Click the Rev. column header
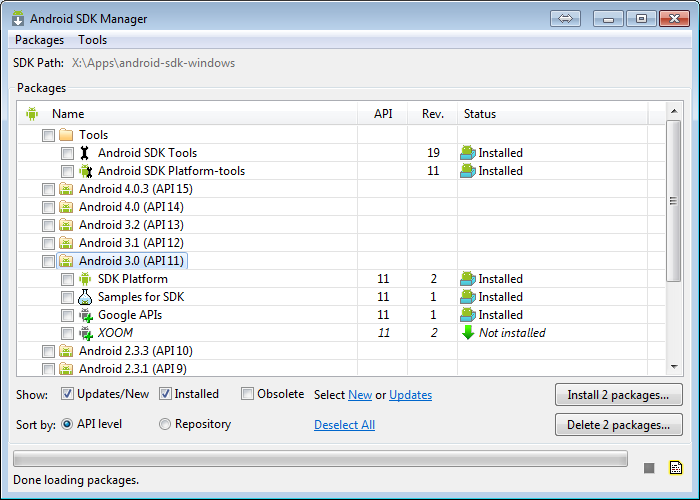The height and width of the screenshot is (500, 700). pos(433,114)
